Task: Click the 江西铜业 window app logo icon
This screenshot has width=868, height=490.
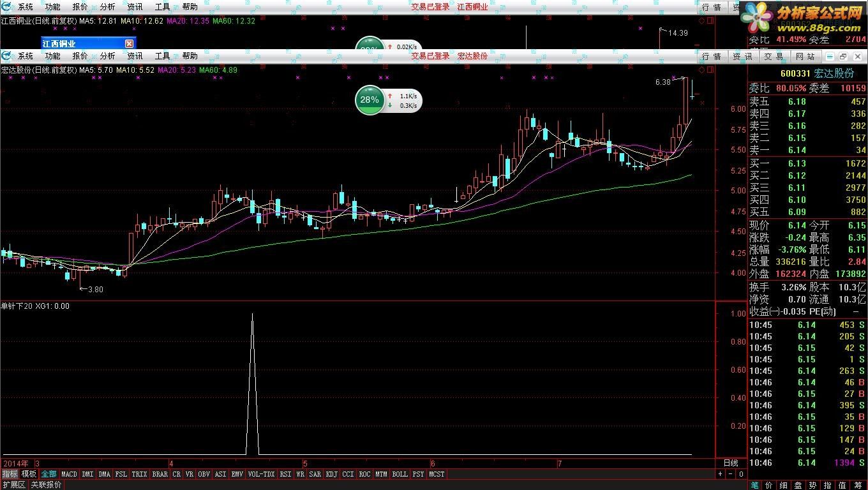Action: click(x=6, y=6)
